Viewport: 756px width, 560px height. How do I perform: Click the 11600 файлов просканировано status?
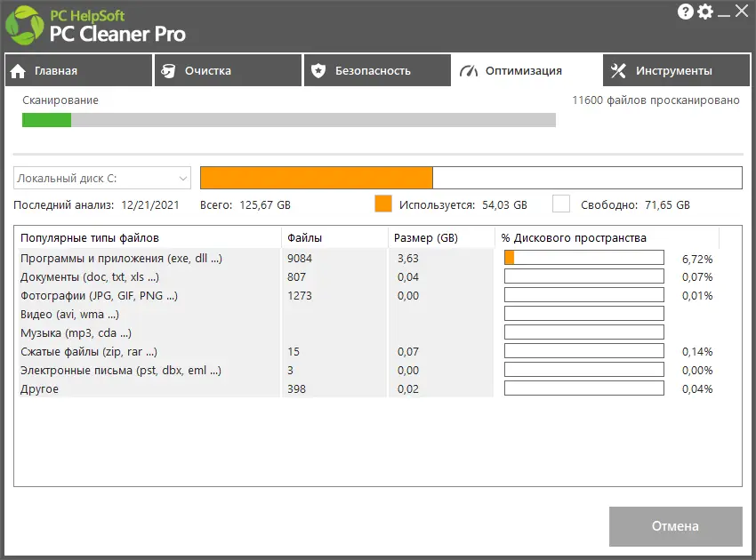click(655, 100)
